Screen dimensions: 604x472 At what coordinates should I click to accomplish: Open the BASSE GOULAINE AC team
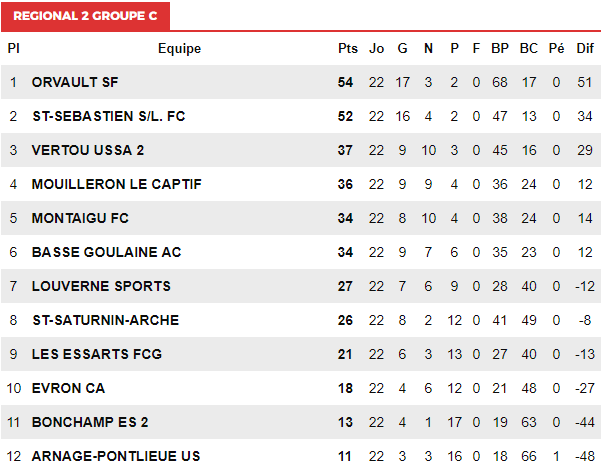coord(106,252)
